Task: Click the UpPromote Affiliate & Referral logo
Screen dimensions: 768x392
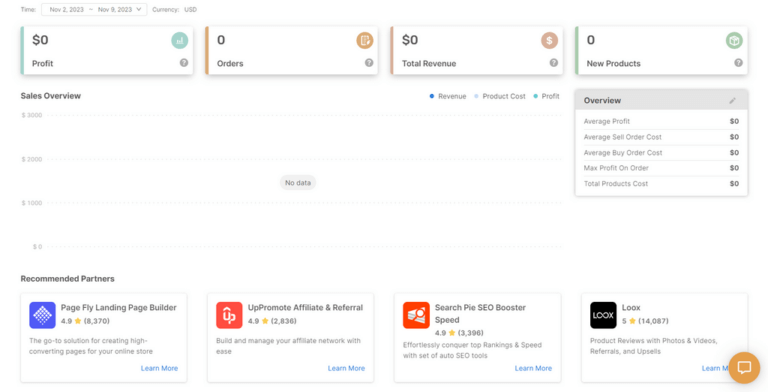Action: [229, 315]
